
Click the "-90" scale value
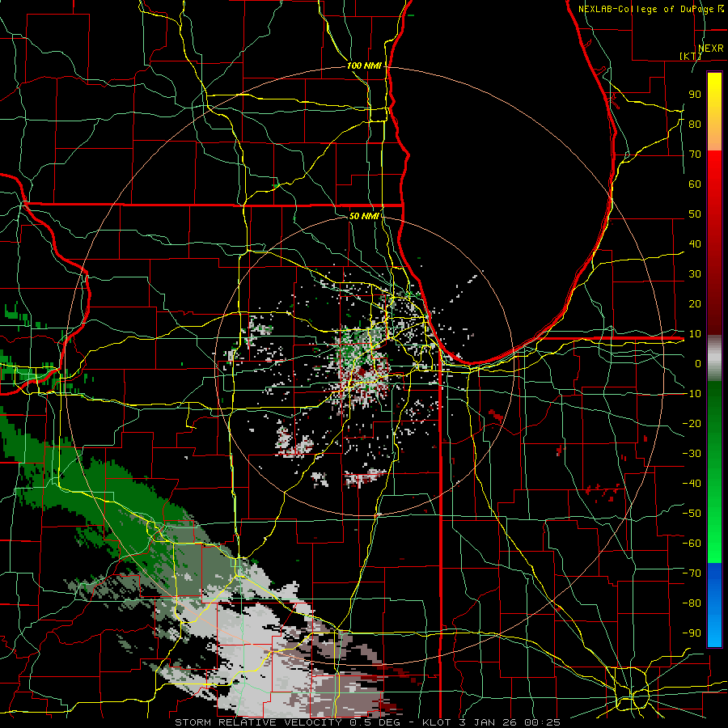[x=692, y=633]
